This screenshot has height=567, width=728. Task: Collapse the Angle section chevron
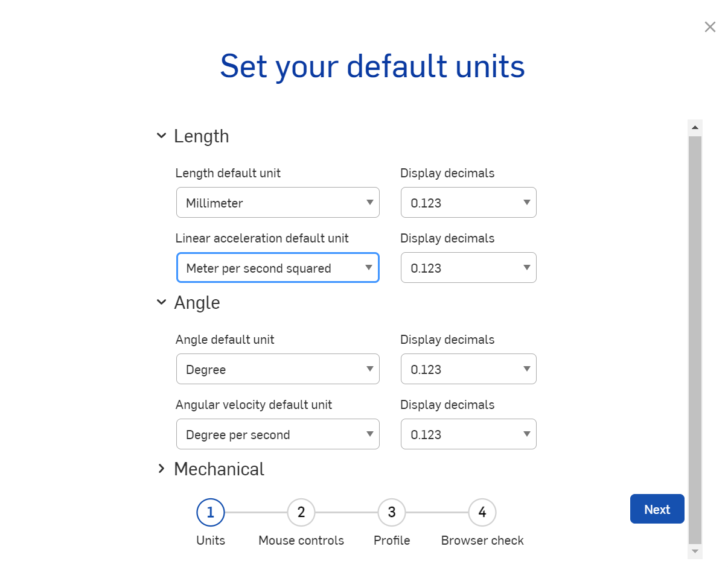click(161, 302)
